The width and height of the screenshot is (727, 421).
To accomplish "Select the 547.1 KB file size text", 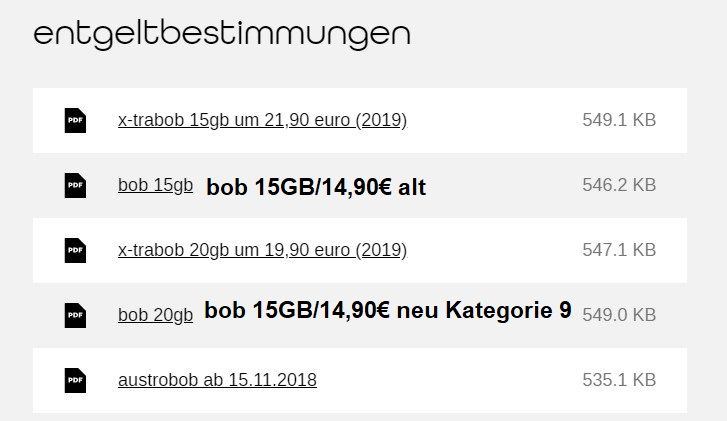I will [x=619, y=250].
